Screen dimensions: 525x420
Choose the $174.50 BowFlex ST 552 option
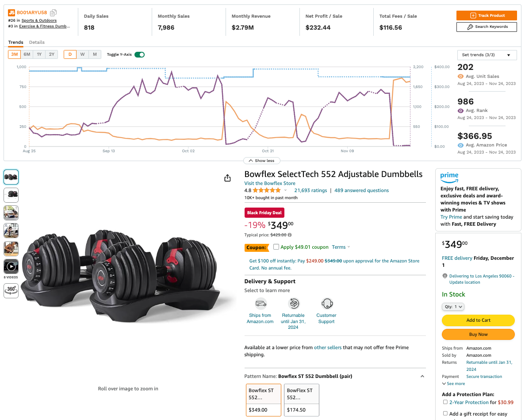(301, 400)
